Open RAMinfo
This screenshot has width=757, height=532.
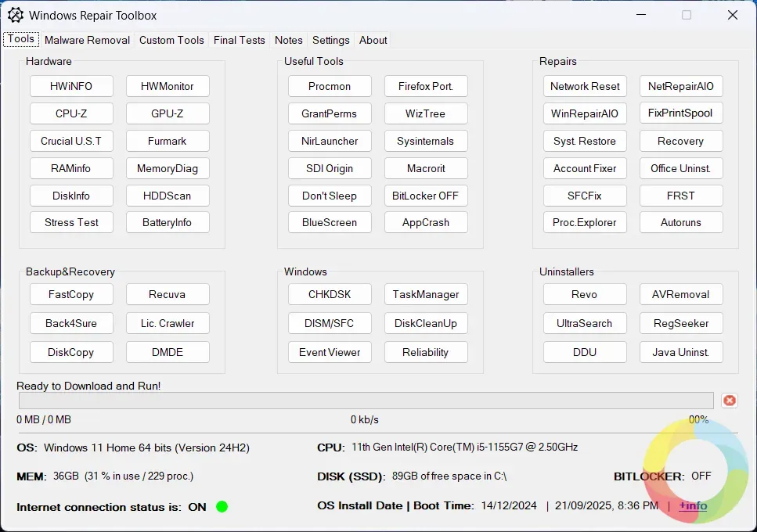pyautogui.click(x=71, y=168)
